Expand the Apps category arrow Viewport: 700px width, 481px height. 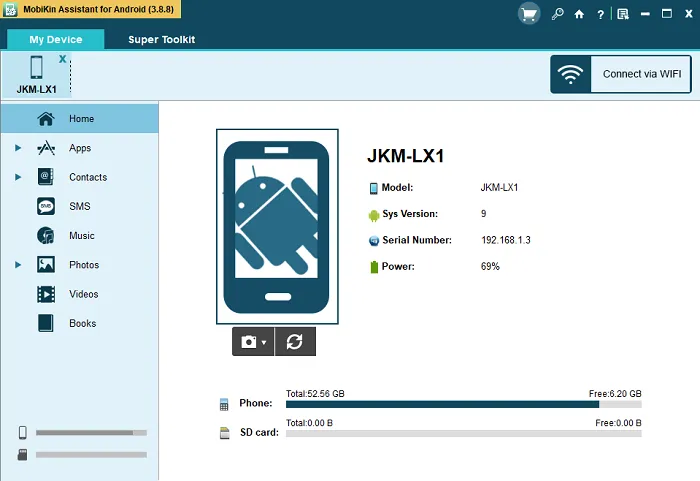click(x=18, y=148)
